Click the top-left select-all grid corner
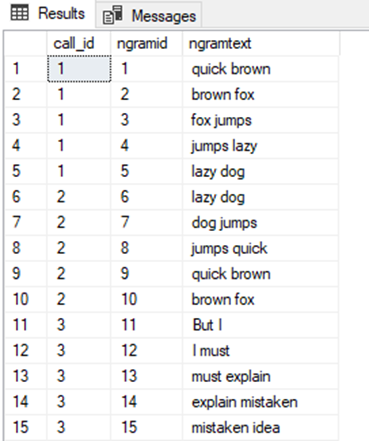 click(26, 43)
